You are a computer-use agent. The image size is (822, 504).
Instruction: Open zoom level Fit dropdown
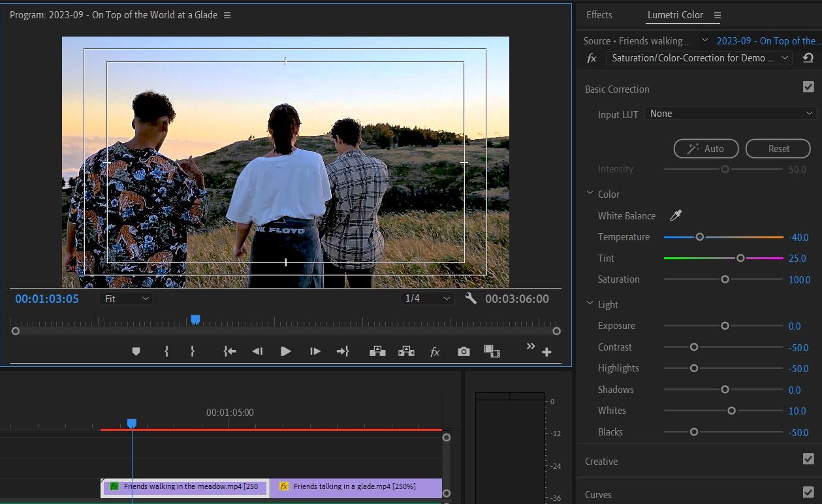(127, 298)
